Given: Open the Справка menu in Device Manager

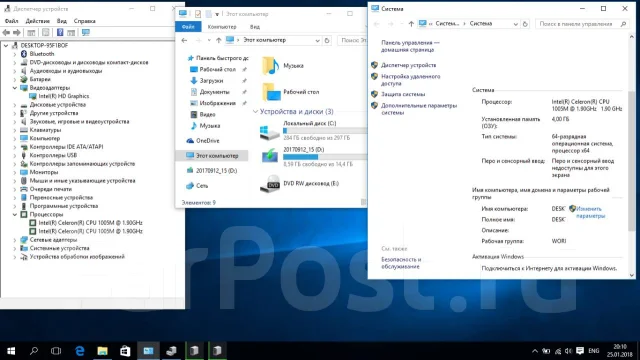Looking at the screenshot, I should [x=84, y=21].
